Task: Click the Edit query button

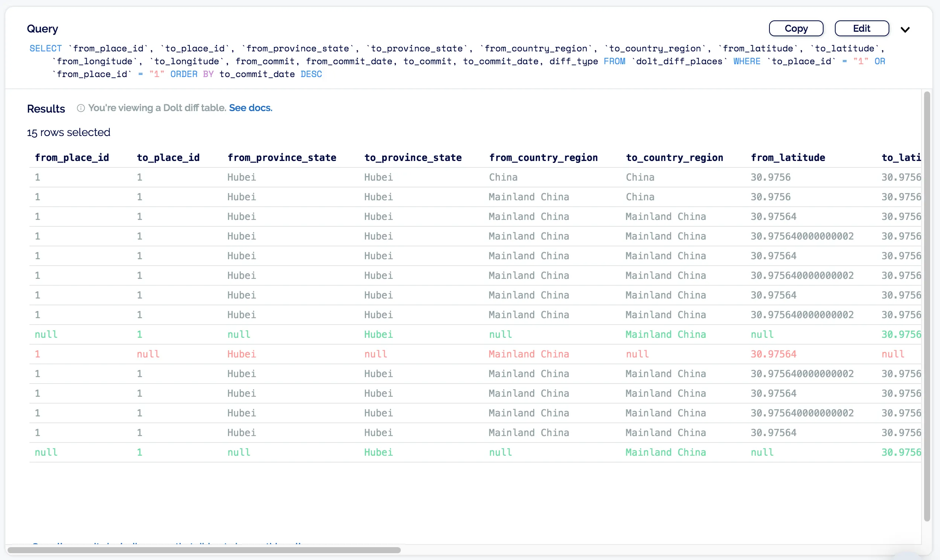Action: pos(861,28)
